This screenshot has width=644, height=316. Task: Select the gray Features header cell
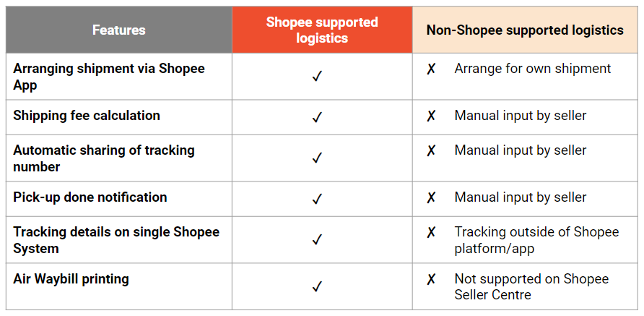click(x=119, y=30)
